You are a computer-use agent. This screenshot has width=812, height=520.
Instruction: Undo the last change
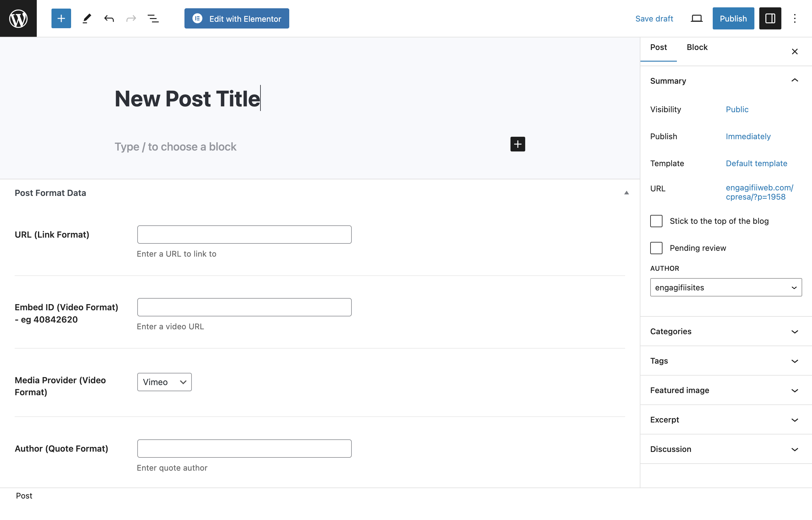pos(109,18)
